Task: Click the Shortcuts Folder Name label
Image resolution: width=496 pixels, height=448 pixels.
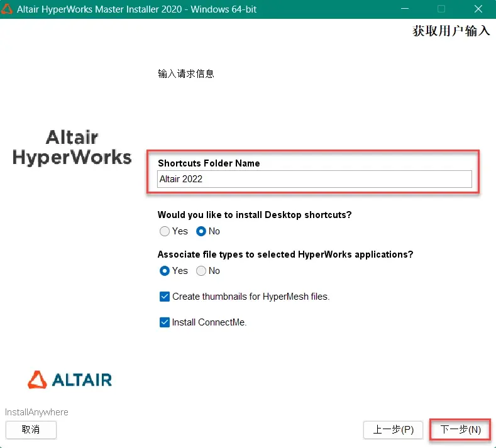Action: click(x=209, y=163)
